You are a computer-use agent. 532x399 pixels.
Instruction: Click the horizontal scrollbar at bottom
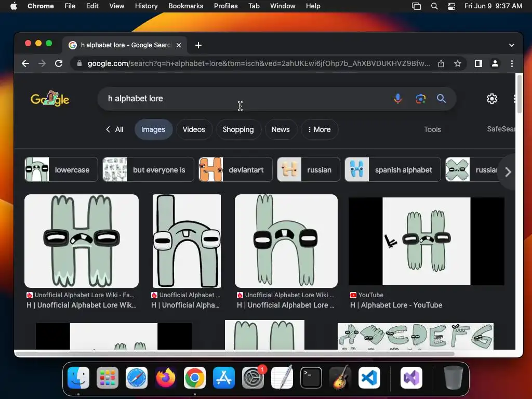(235, 354)
